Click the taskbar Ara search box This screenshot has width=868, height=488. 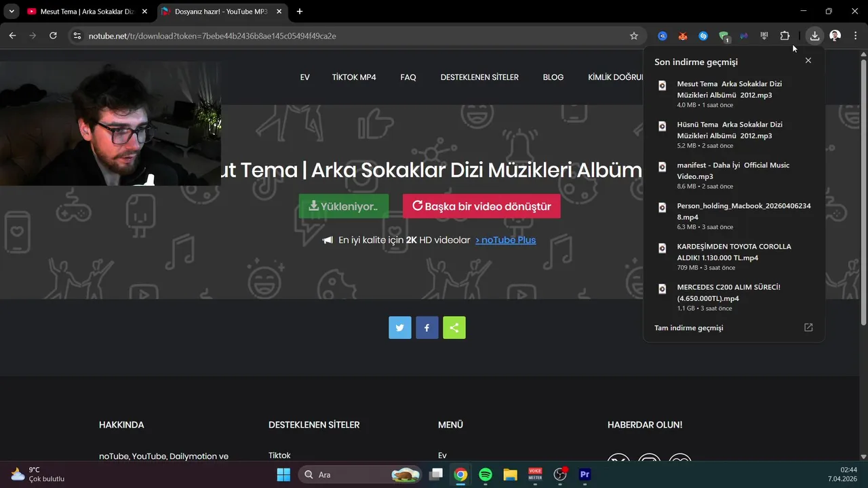359,474
